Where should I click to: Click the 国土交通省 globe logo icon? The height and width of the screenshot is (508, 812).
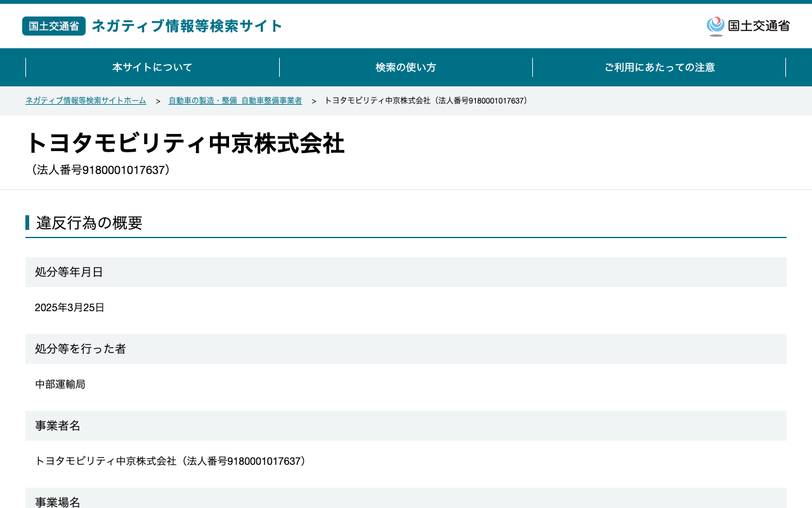click(x=716, y=26)
